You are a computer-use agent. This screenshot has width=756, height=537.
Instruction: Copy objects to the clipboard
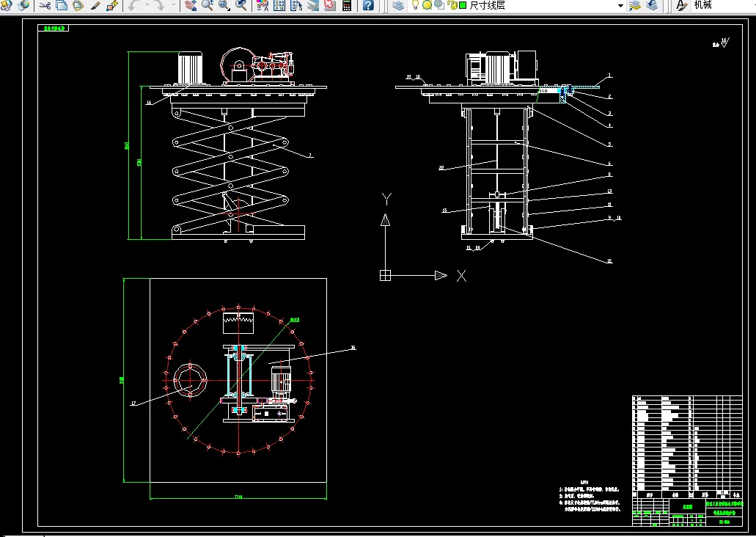tap(62, 5)
